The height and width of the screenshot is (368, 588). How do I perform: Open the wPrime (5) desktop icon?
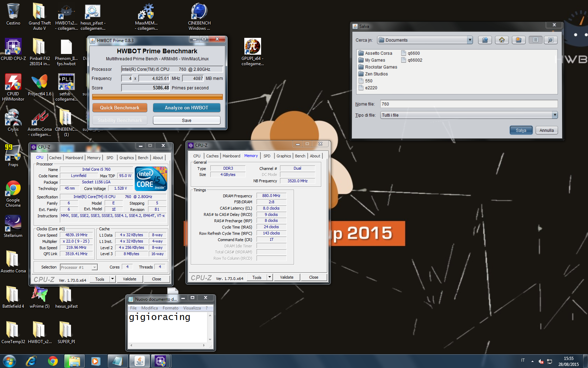pyautogui.click(x=40, y=297)
